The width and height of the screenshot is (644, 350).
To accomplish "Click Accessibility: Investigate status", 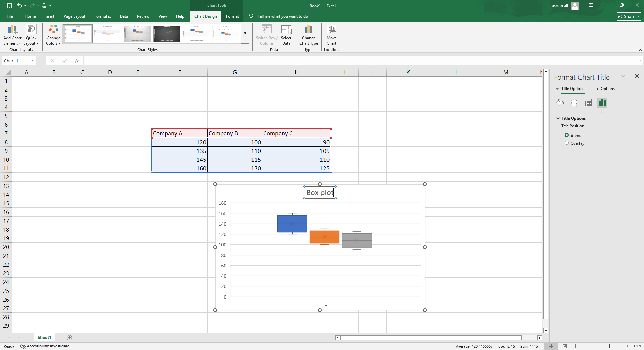I will click(x=45, y=346).
